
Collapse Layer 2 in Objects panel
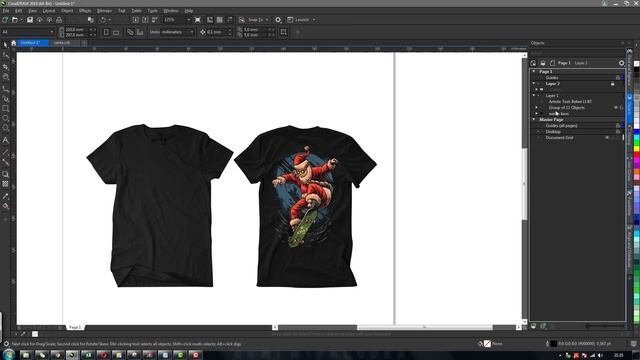533,83
